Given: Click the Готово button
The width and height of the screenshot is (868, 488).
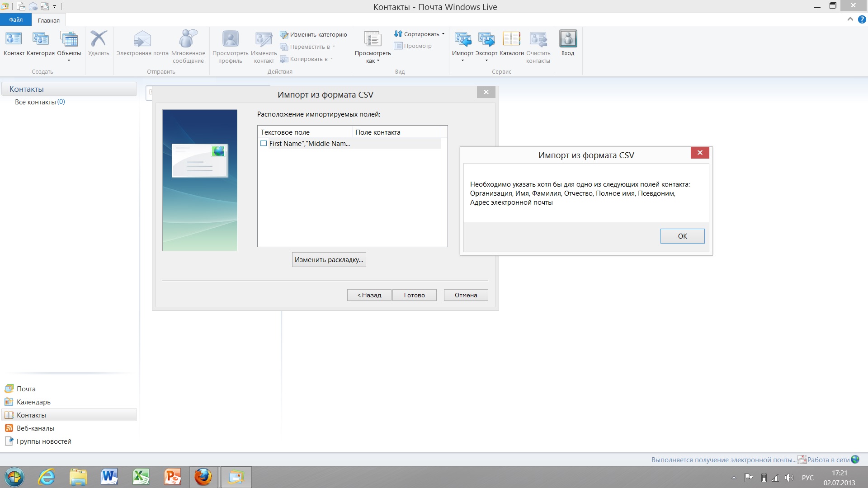Looking at the screenshot, I should 414,295.
